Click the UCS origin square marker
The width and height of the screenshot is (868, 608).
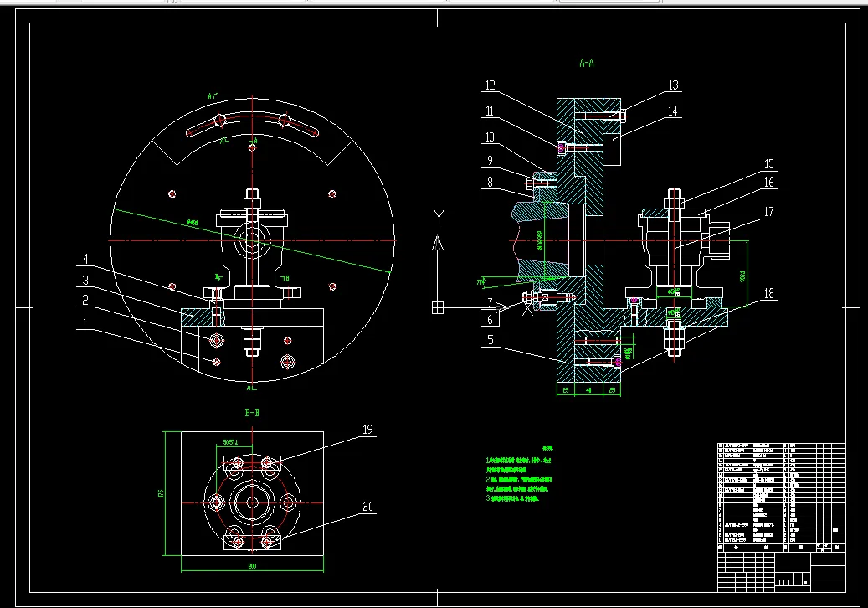tap(438, 307)
